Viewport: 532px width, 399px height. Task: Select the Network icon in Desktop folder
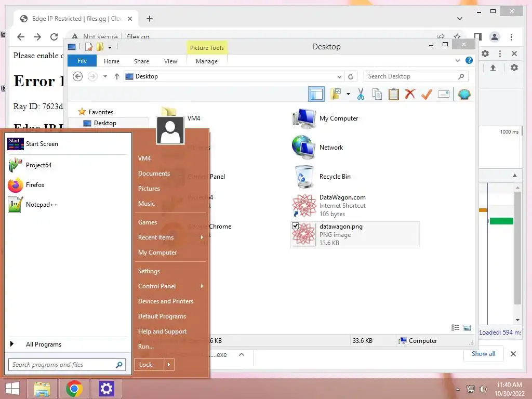[318, 148]
